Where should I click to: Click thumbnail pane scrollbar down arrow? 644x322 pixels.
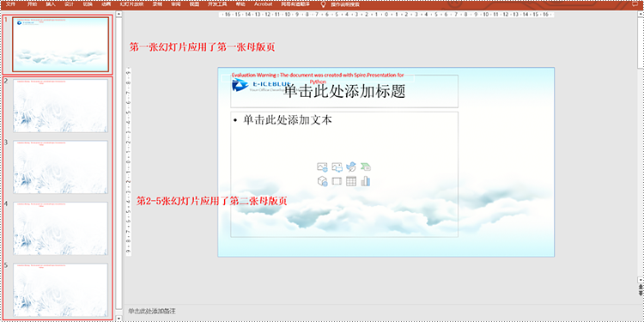coord(118,319)
